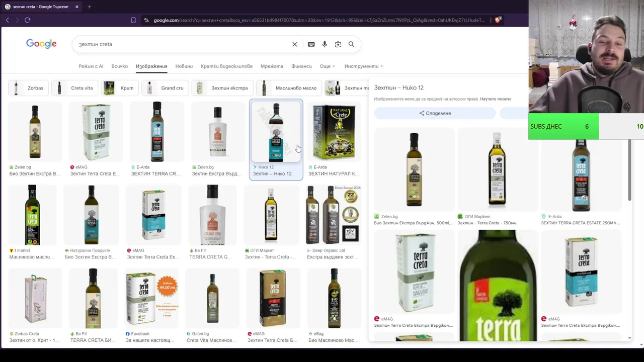
Task: Open the Brave shields icon
Action: [x=498, y=20]
